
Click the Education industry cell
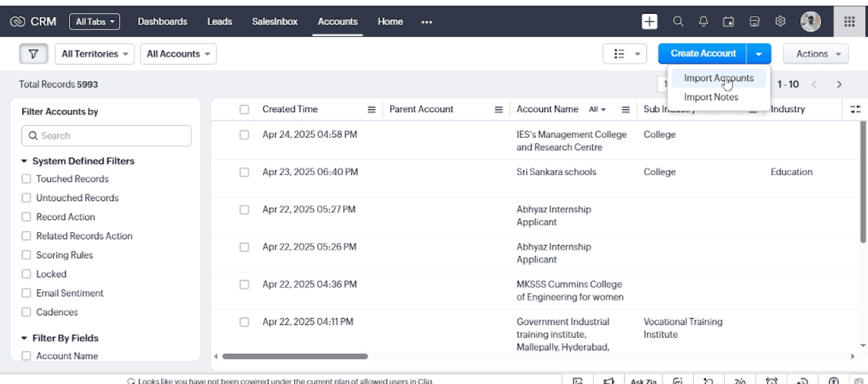click(x=791, y=172)
